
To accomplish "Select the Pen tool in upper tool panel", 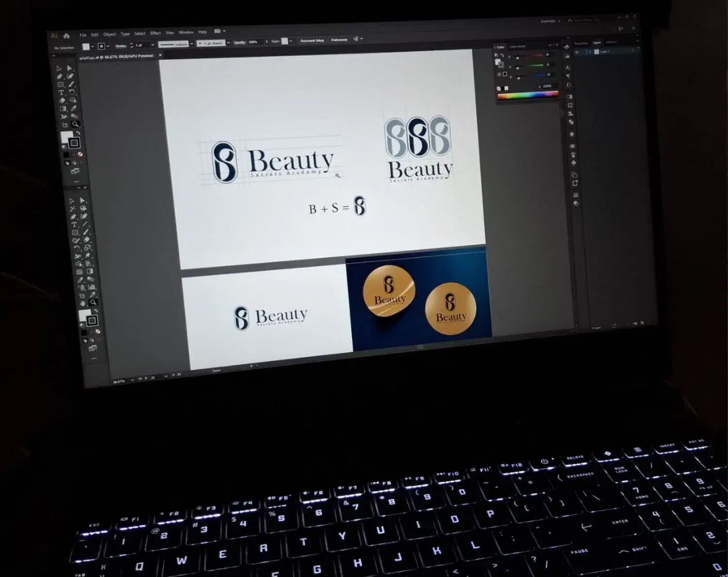I will click(60, 77).
